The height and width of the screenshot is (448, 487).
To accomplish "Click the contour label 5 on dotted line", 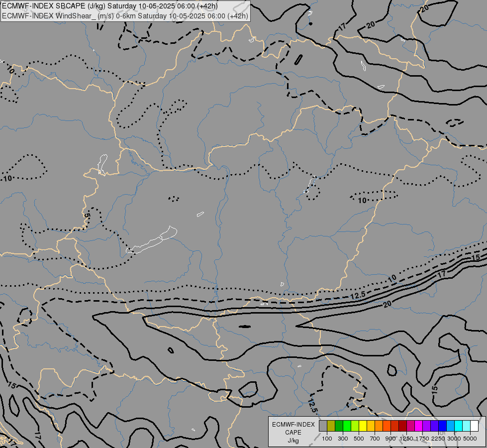I will (87, 215).
